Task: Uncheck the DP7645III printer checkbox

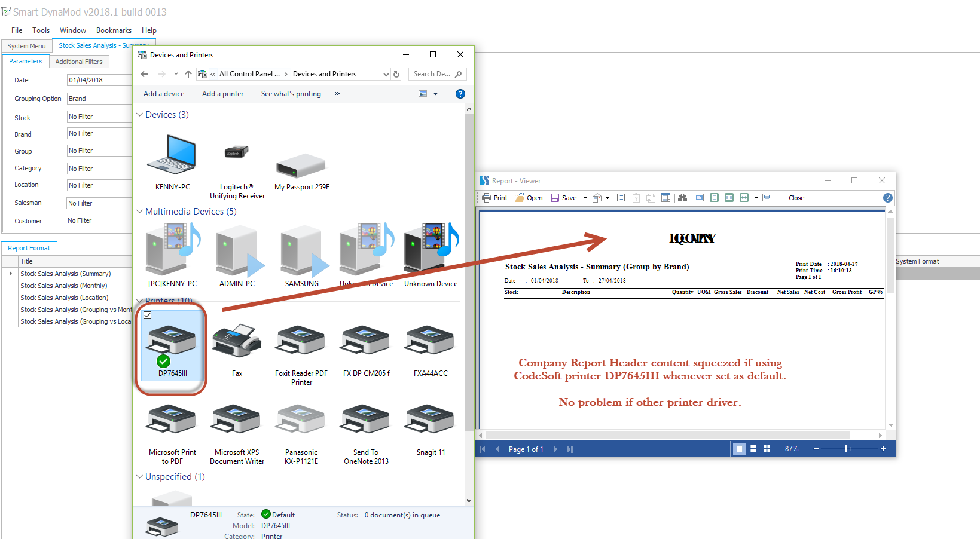Action: [148, 316]
